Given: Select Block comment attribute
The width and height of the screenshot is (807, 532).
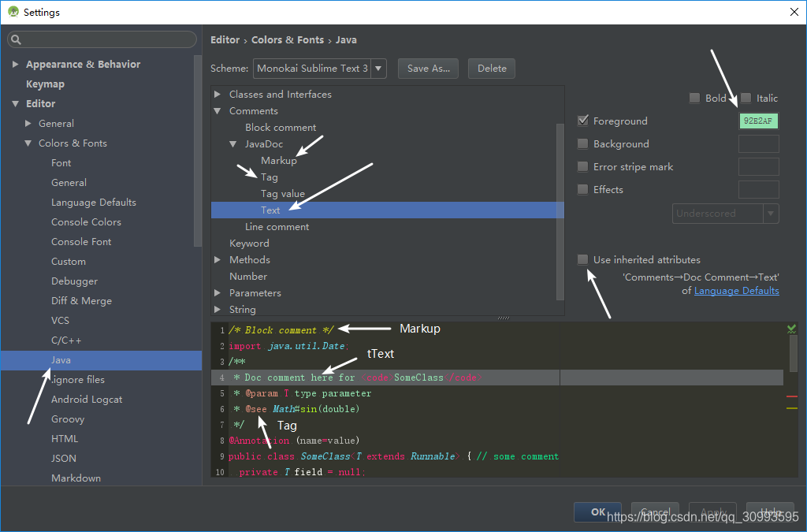Looking at the screenshot, I should point(281,127).
